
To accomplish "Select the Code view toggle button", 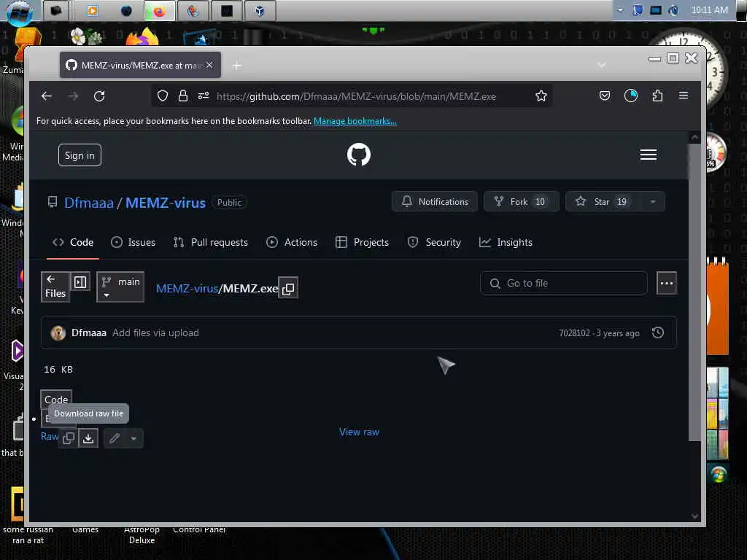I will coord(56,400).
